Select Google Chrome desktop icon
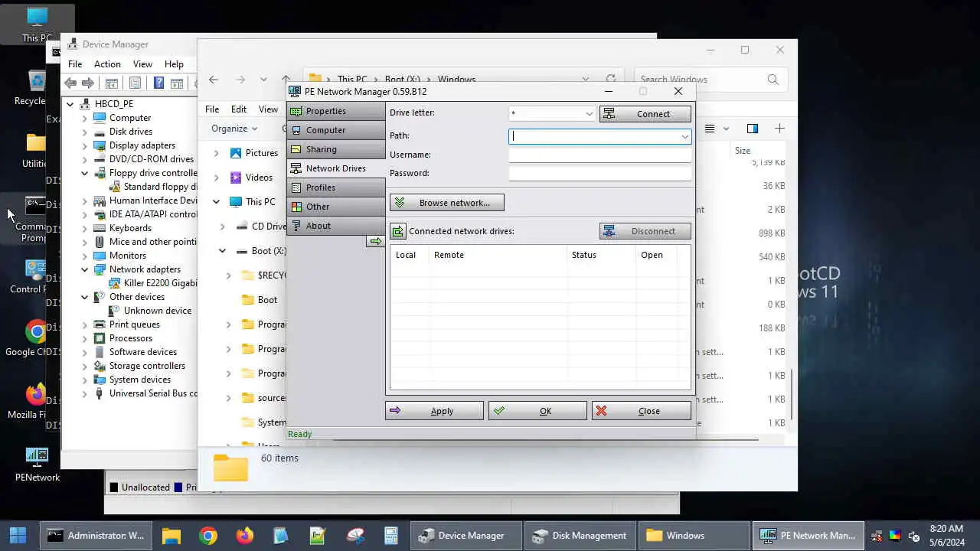Screen dimensions: 980x551 click(35, 339)
